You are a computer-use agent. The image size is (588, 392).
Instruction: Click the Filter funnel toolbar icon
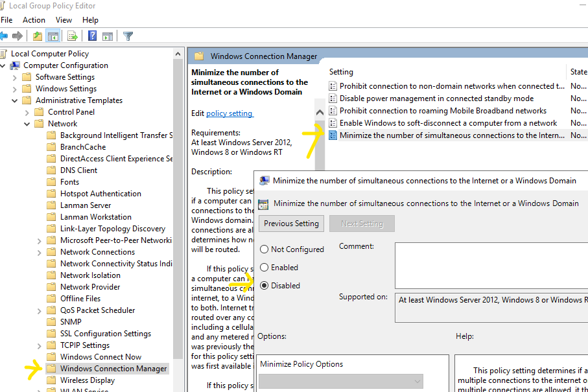(x=128, y=36)
